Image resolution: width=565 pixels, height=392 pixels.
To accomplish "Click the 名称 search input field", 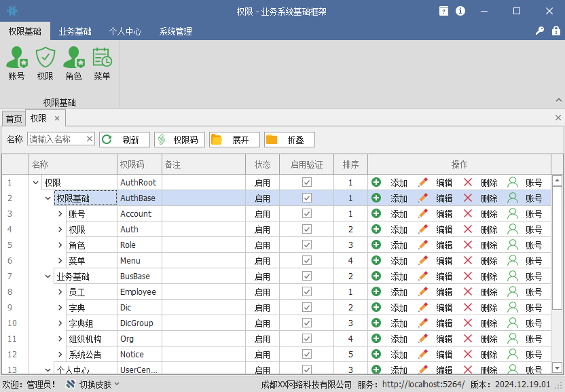I will pyautogui.click(x=56, y=139).
